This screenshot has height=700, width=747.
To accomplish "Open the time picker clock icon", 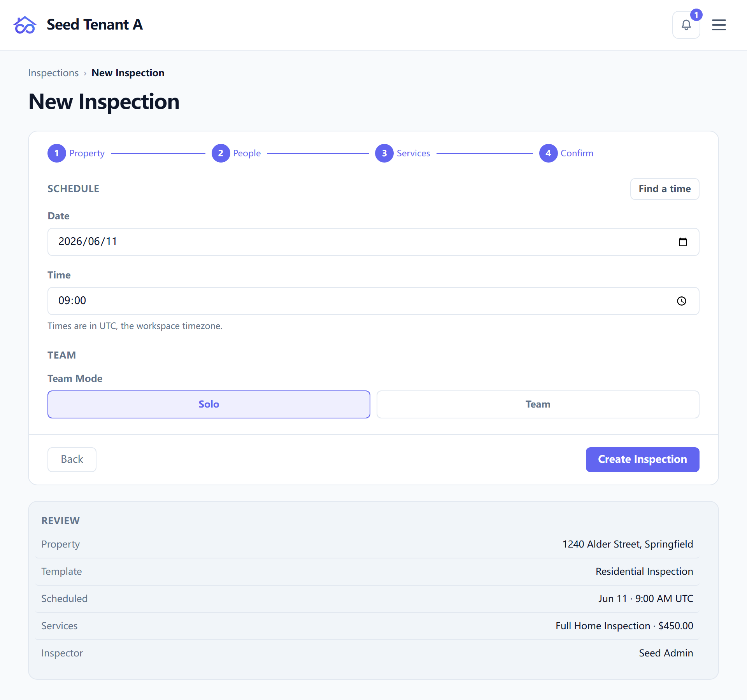I will [x=681, y=301].
